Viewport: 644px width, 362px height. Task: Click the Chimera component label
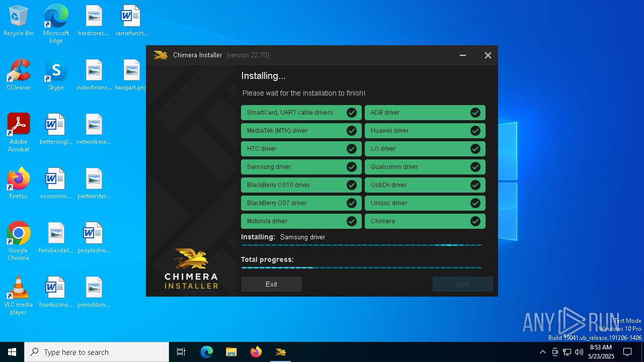[383, 221]
